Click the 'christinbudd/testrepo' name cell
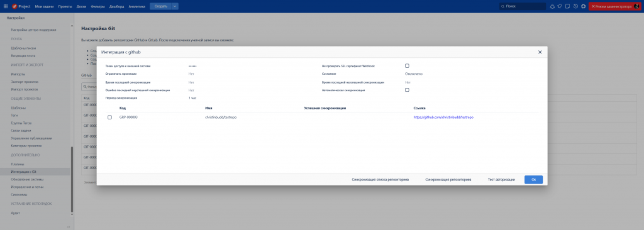This screenshot has width=644, height=230. (x=221, y=118)
